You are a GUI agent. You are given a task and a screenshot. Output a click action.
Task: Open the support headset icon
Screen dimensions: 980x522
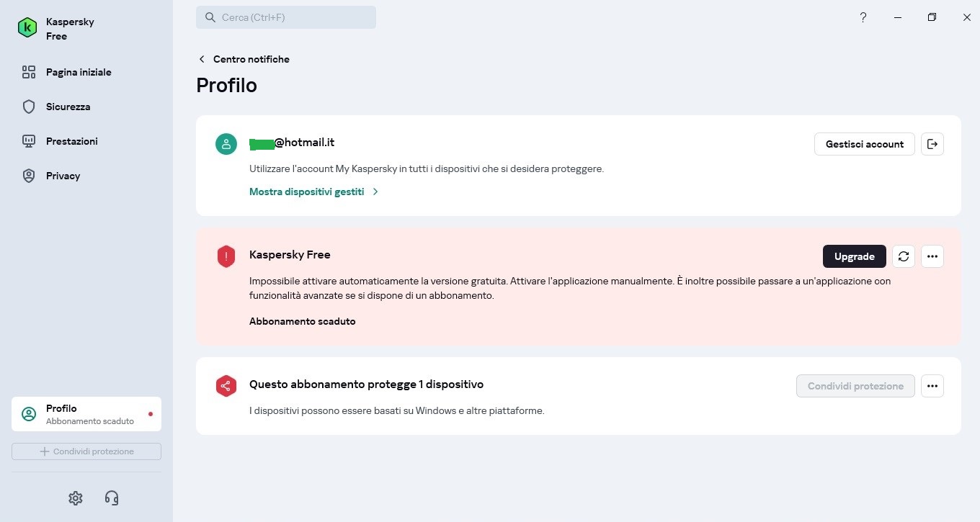click(112, 498)
